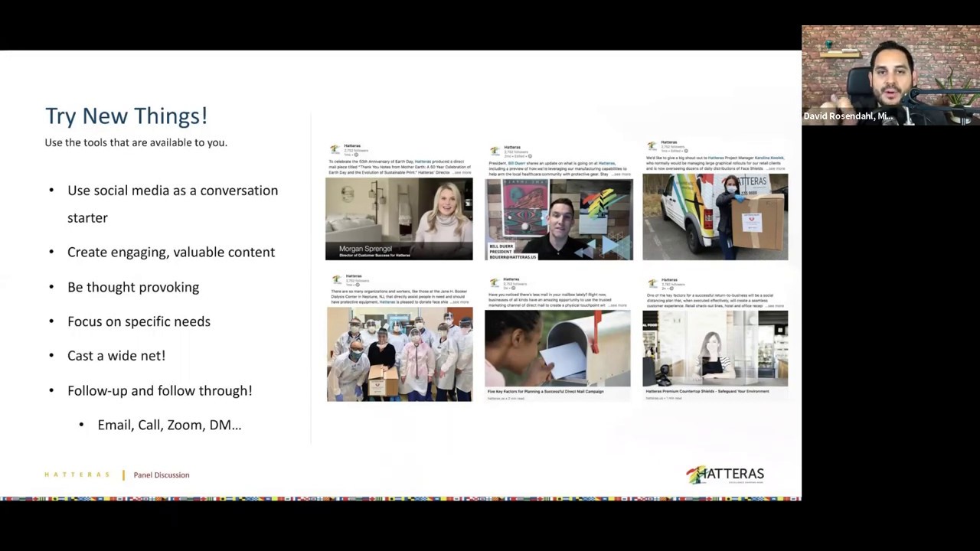Click the Hatteras avatar on the medical workers post

pyautogui.click(x=336, y=279)
